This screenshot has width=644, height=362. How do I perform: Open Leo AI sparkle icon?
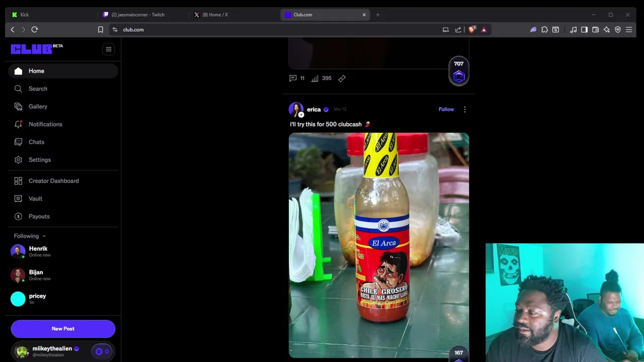point(606,30)
